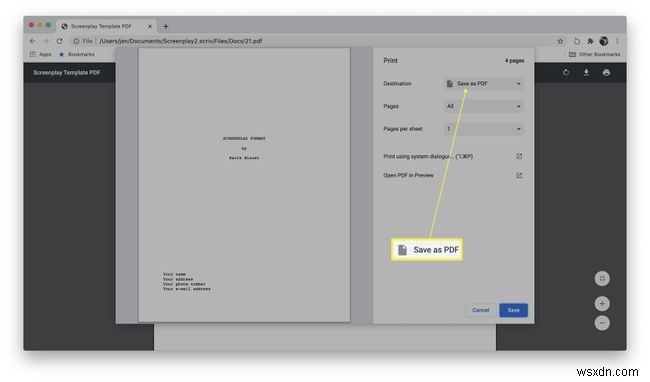Screen dimensions: 650x382
Task: Click the browser back arrow
Action: pos(33,41)
